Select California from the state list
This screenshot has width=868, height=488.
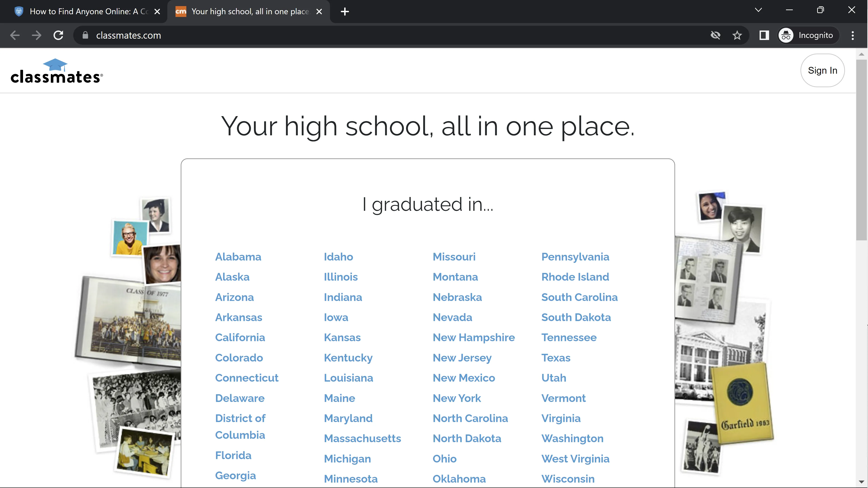(240, 337)
